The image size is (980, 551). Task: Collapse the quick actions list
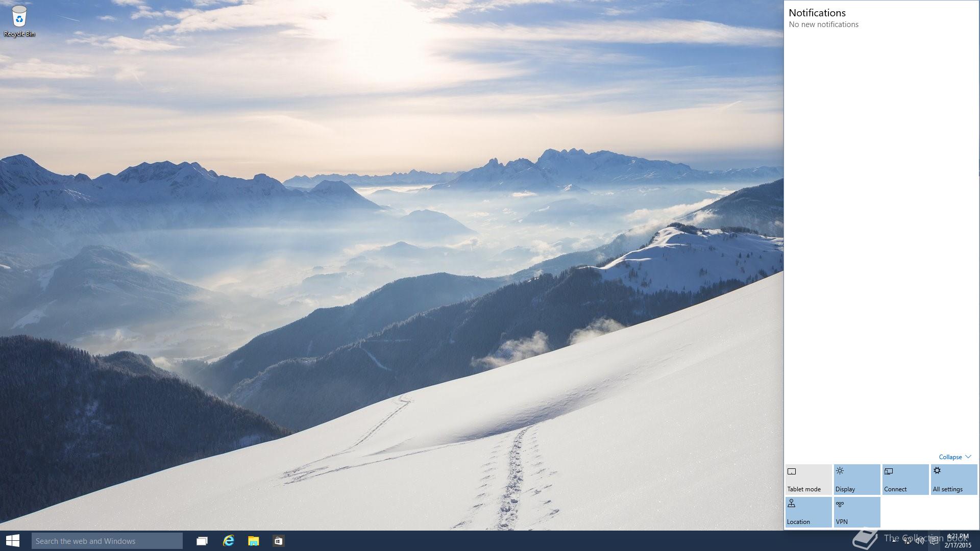point(950,457)
